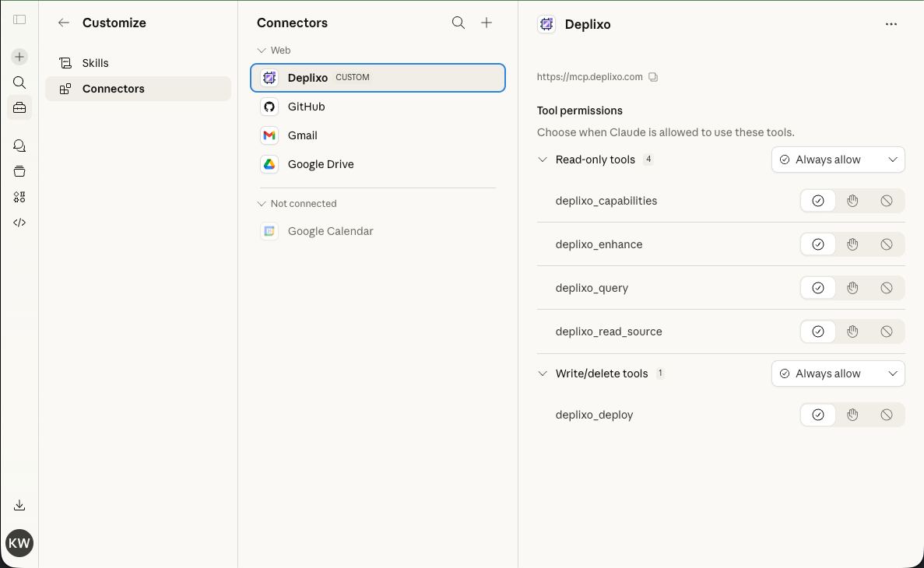Screen dimensions: 924x568
Task: Open search from the left rail
Action: (x=19, y=82)
